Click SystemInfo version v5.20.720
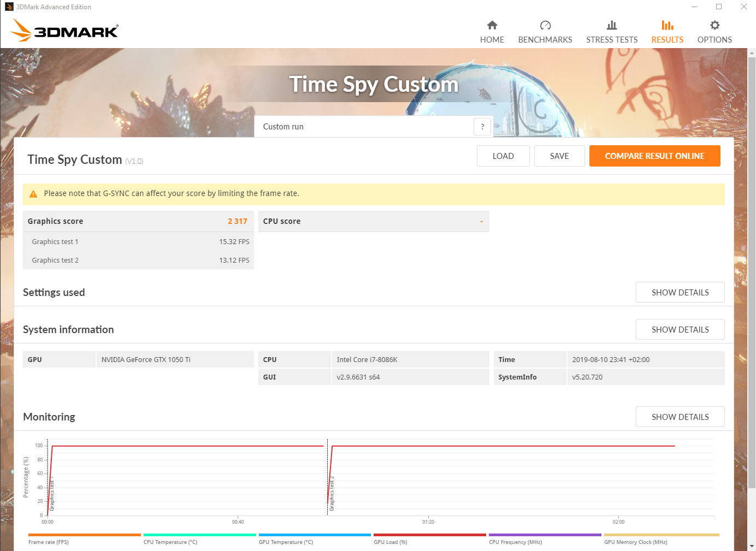Viewport: 756px width, 551px height. tap(587, 377)
